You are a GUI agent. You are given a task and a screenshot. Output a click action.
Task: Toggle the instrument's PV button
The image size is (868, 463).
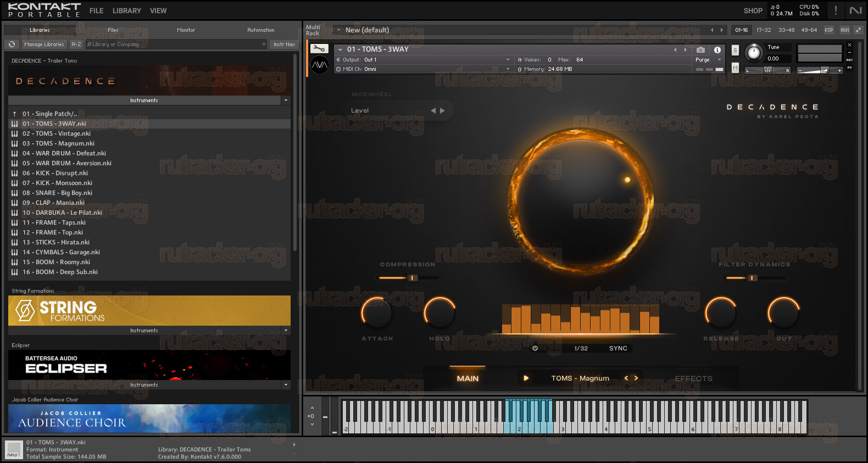pos(849,68)
